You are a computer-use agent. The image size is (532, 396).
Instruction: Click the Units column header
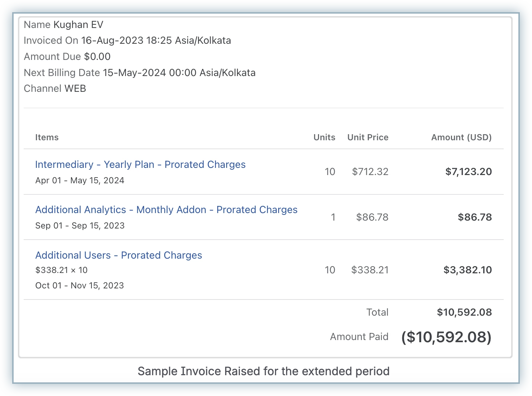click(x=324, y=137)
